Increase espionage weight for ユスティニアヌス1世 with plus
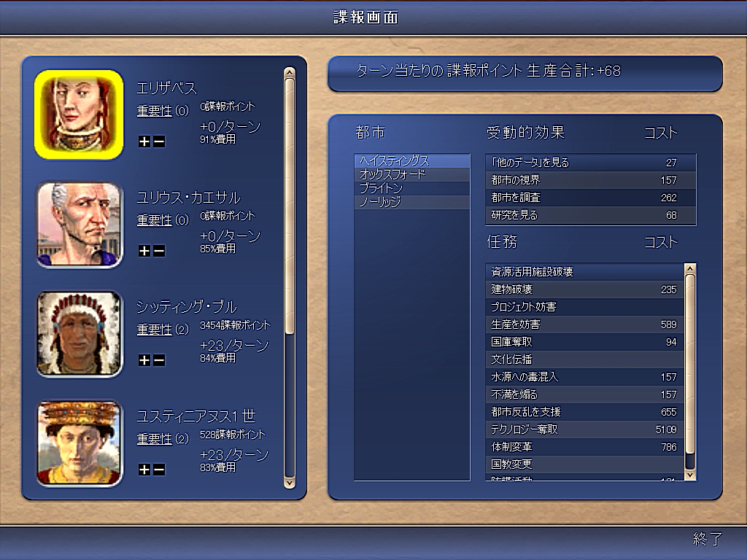Image resolution: width=747 pixels, height=560 pixels. click(x=144, y=470)
